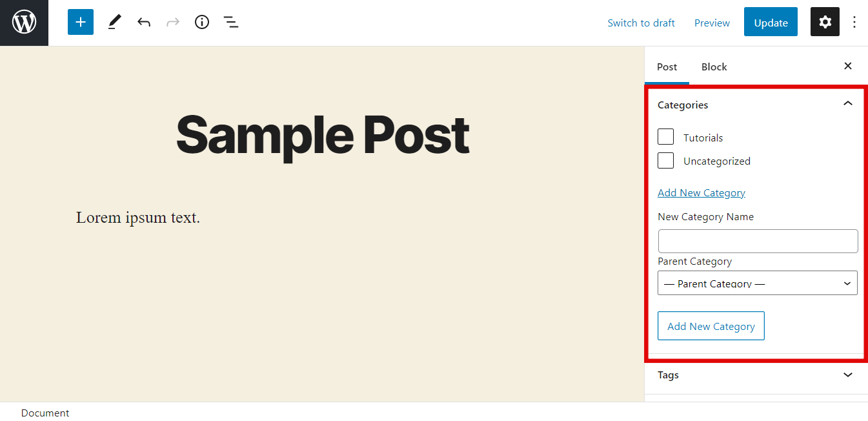Switch to the Block tab
868x421 pixels.
(x=714, y=67)
